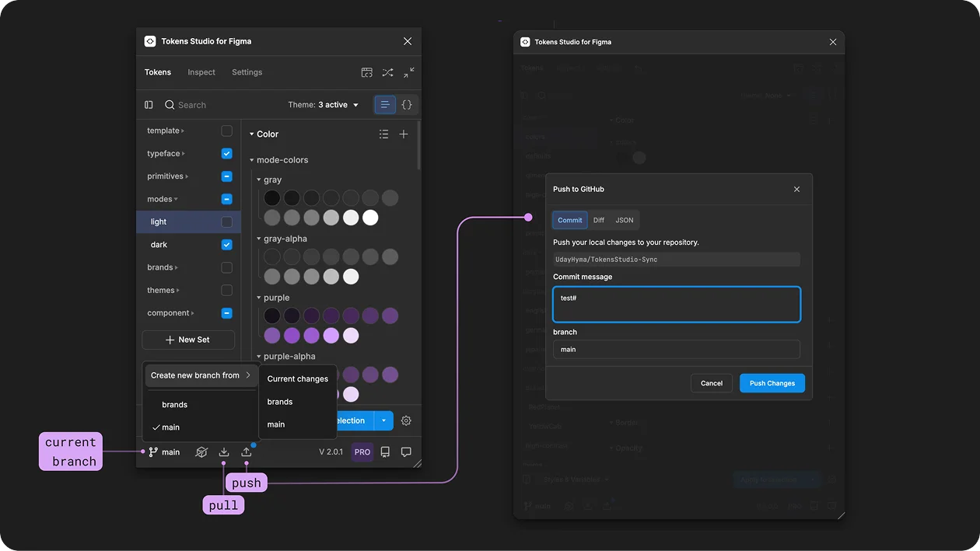Select Diff tab in Push dialog
980x551 pixels.
click(x=599, y=220)
